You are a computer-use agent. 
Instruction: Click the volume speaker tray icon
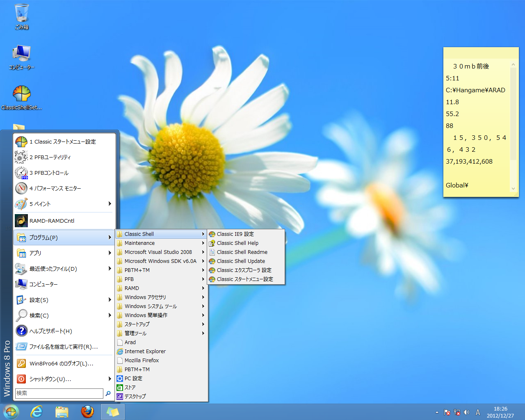tap(466, 412)
